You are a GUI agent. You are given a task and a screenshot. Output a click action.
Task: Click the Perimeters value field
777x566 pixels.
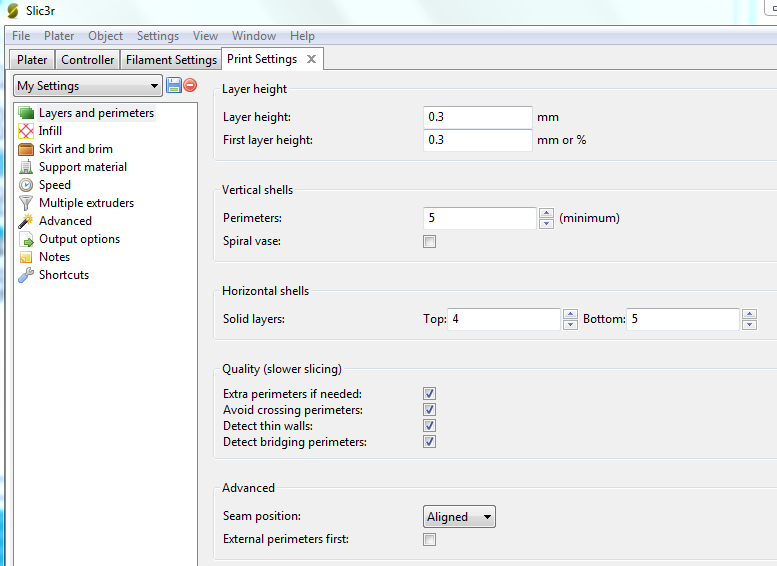(480, 218)
